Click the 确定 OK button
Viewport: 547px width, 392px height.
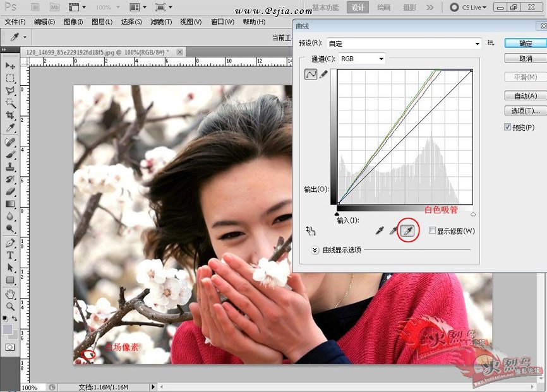525,44
